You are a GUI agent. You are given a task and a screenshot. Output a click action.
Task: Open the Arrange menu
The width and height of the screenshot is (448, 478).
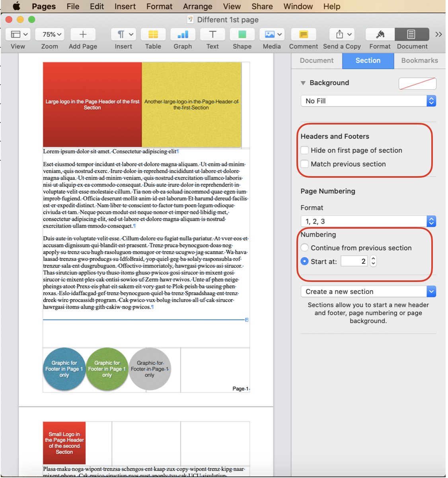[197, 6]
